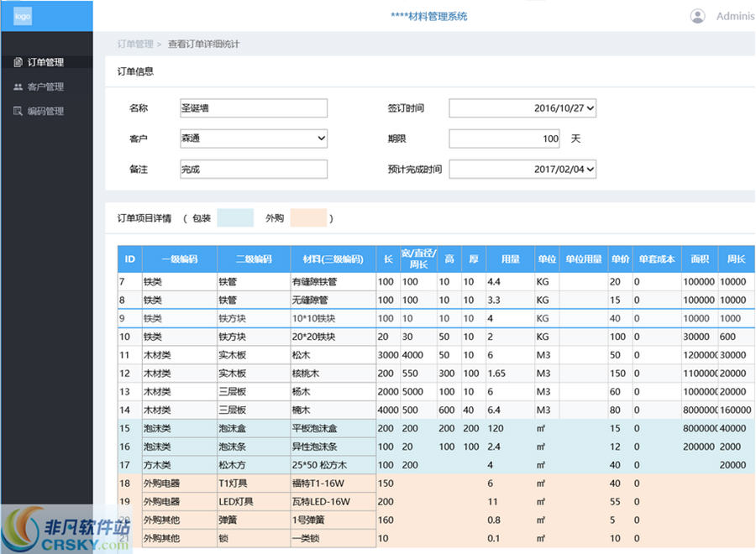
Task: Select the 楠木 material cell
Action: click(x=333, y=410)
